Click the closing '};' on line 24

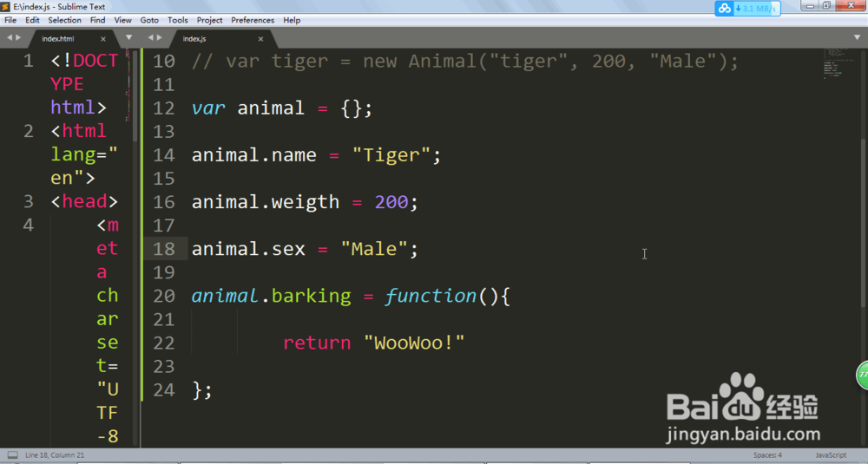tap(201, 390)
